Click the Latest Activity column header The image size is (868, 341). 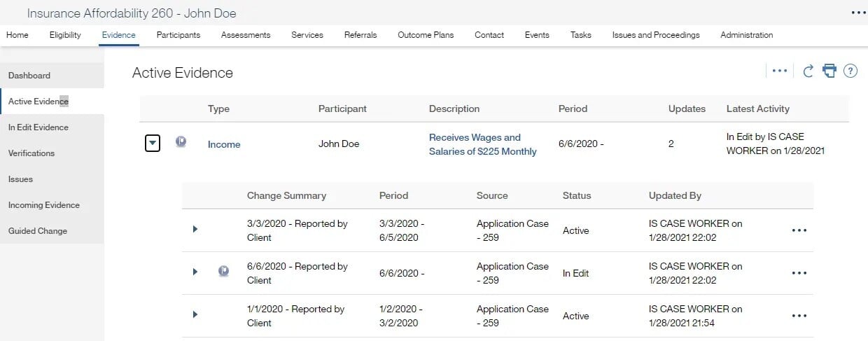tap(758, 109)
